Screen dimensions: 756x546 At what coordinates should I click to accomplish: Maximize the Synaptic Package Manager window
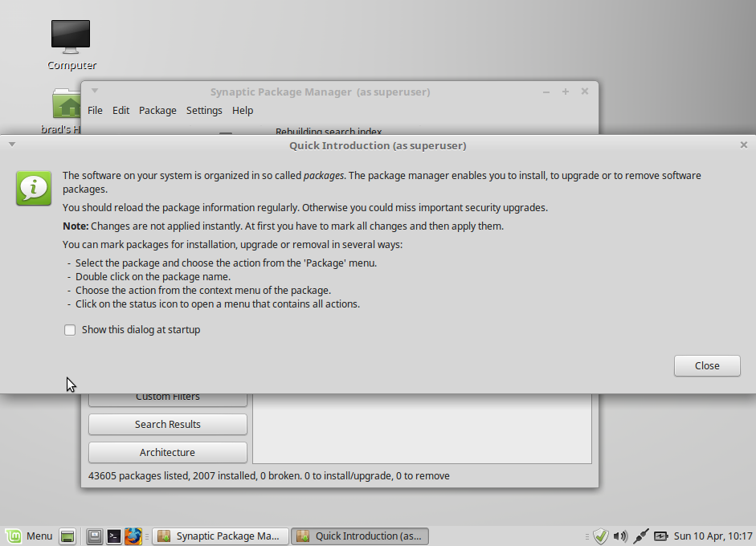coord(566,92)
